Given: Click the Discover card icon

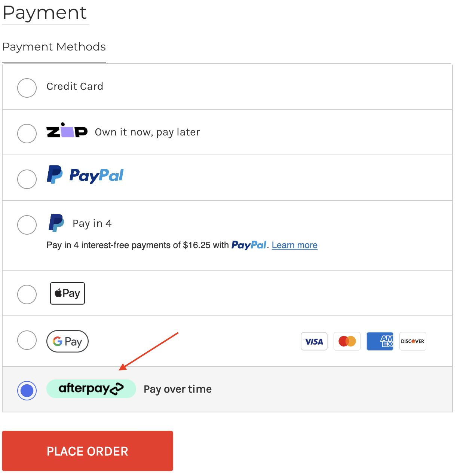Looking at the screenshot, I should [x=412, y=341].
